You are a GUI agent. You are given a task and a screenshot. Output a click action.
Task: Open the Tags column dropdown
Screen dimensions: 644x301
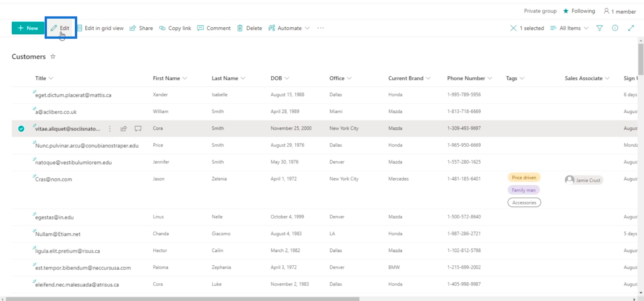515,78
